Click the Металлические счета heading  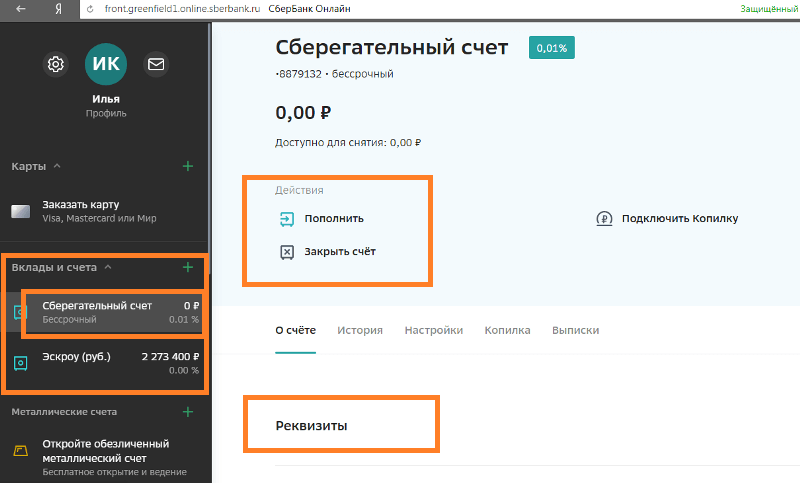(64, 412)
